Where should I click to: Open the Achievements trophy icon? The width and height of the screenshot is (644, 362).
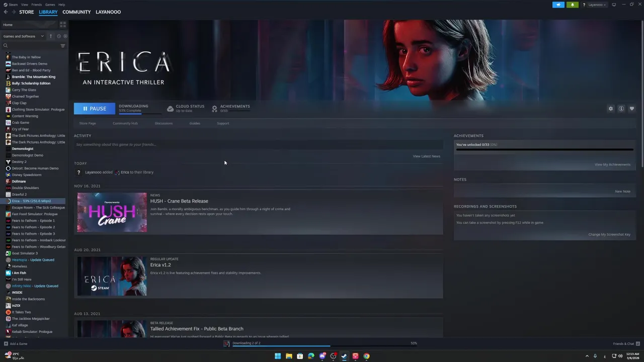click(215, 109)
